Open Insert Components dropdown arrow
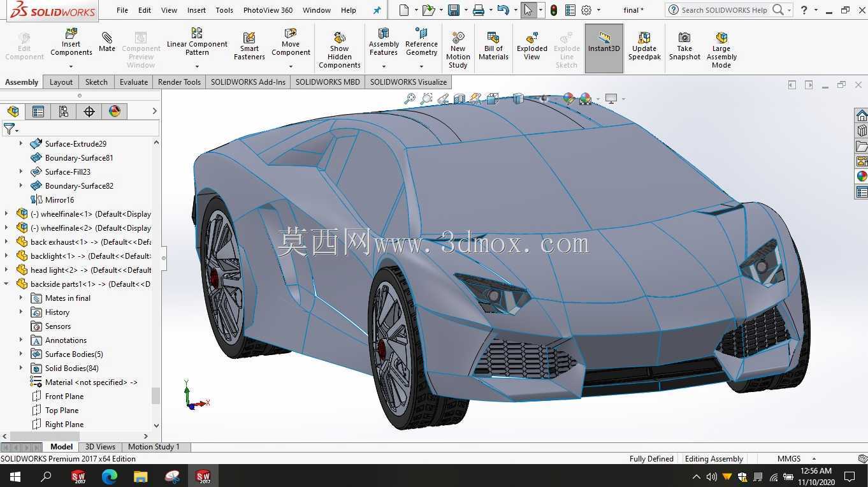The image size is (868, 487). [x=71, y=66]
